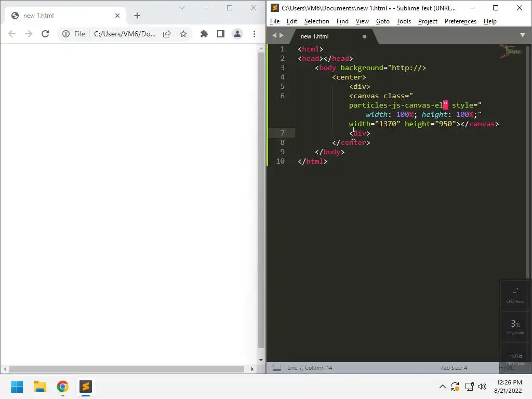Click the Sublime minimap preview

[512, 51]
